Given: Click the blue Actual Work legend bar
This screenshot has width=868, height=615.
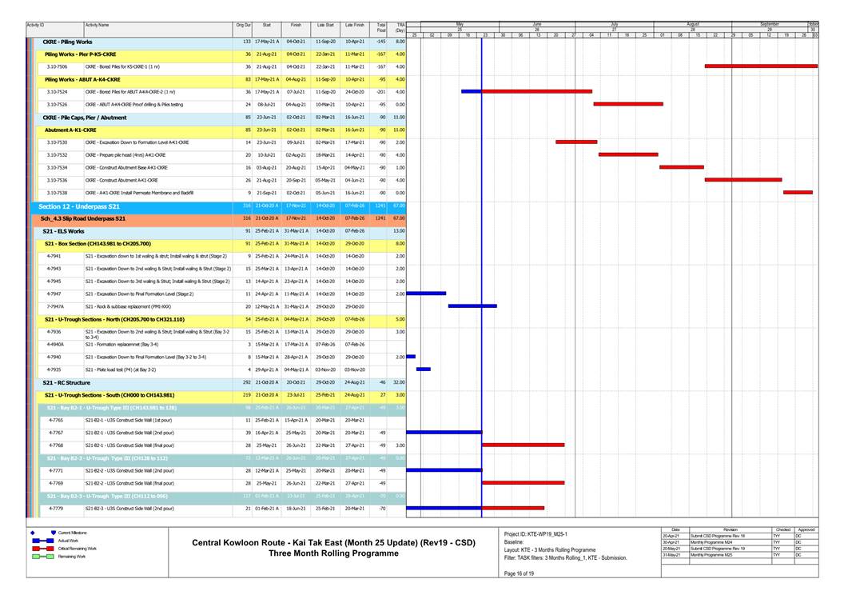Looking at the screenshot, I should 42,541.
